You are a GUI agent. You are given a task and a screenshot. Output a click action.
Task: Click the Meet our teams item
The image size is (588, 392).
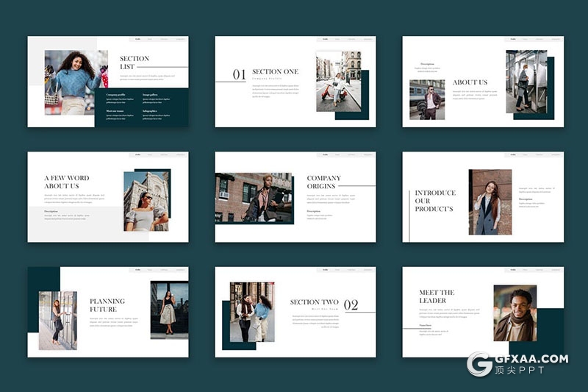(116, 111)
